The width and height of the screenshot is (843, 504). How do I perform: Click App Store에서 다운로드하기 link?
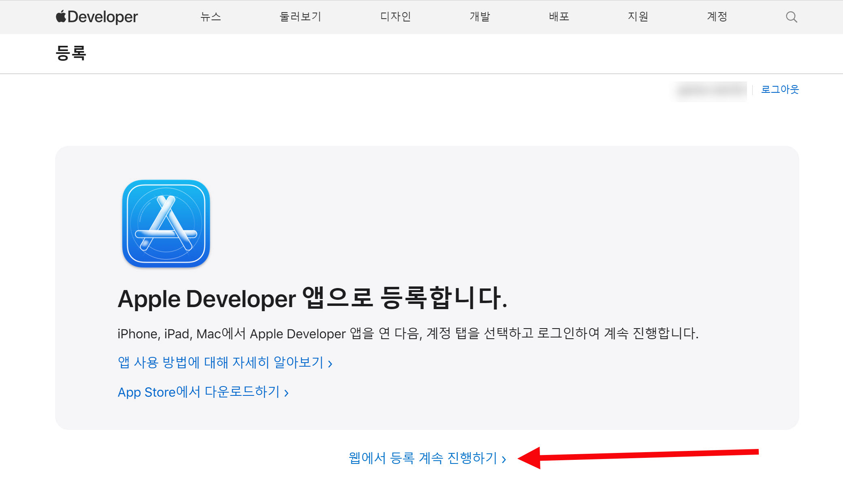(x=199, y=392)
